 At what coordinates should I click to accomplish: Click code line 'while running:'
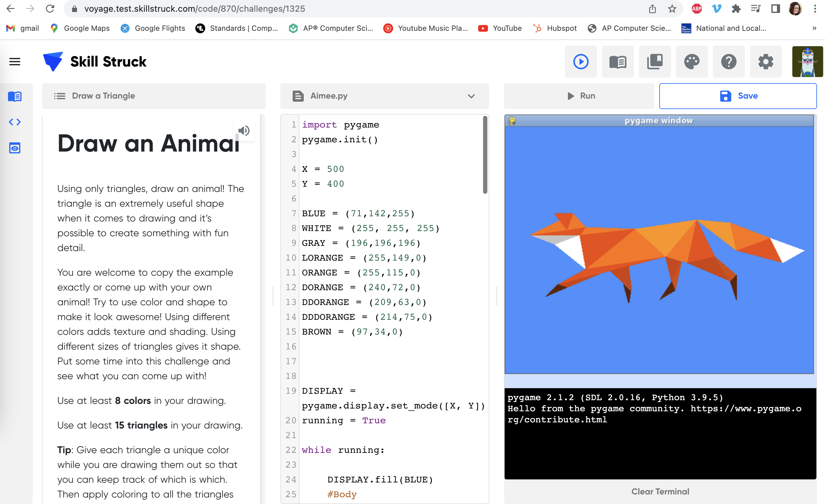(343, 450)
